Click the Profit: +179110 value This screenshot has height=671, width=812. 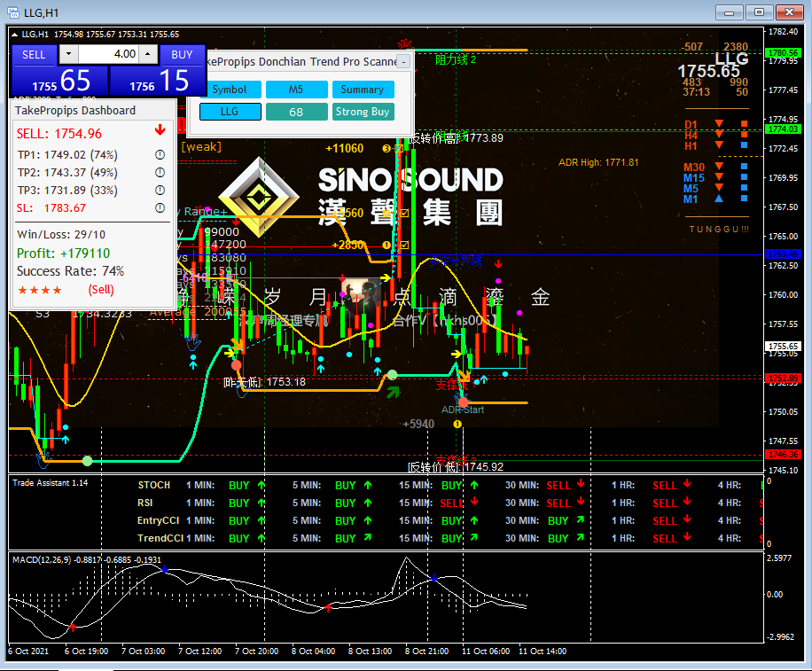(x=63, y=254)
